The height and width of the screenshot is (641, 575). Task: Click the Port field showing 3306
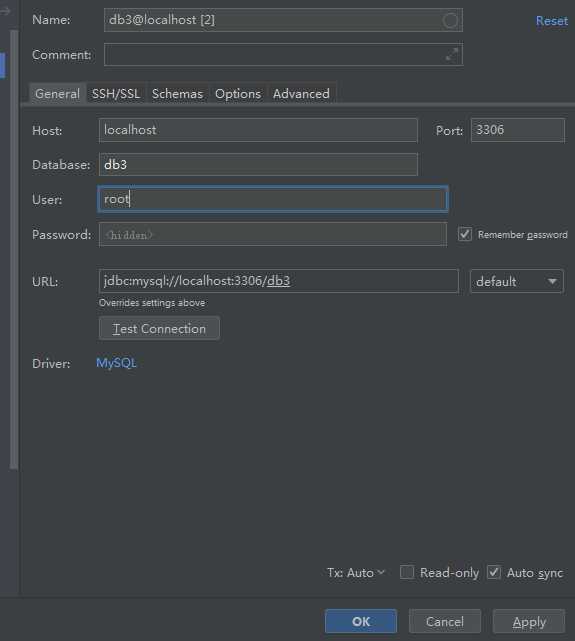(x=518, y=130)
